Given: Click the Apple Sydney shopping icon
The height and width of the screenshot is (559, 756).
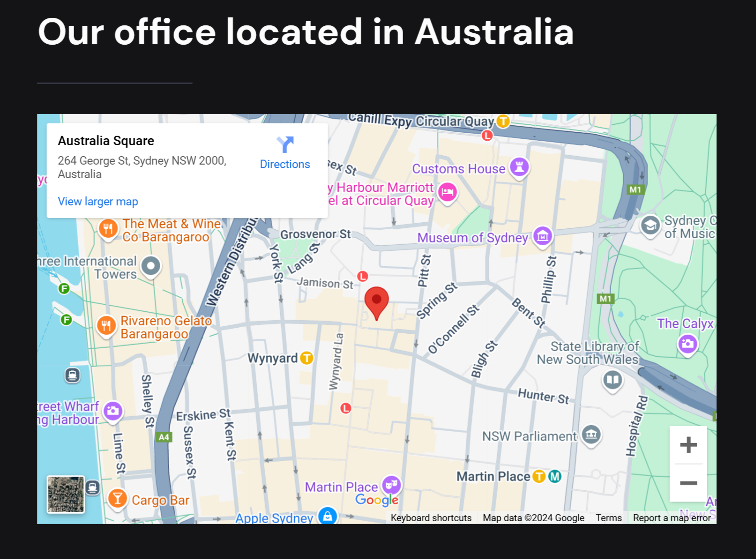Looking at the screenshot, I should point(327,516).
